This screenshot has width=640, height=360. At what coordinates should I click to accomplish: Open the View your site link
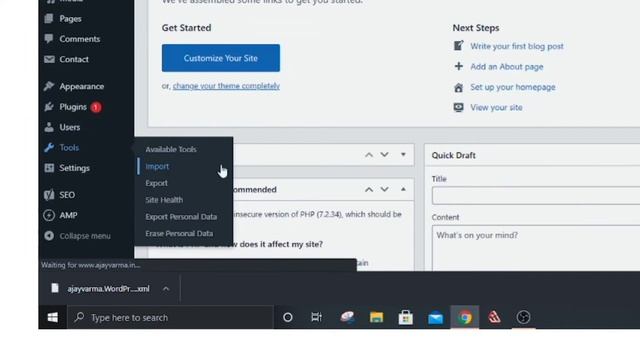click(x=496, y=107)
